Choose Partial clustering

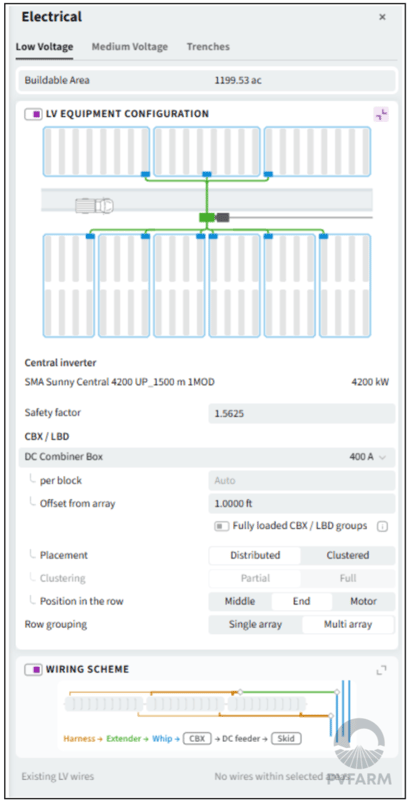tap(255, 578)
